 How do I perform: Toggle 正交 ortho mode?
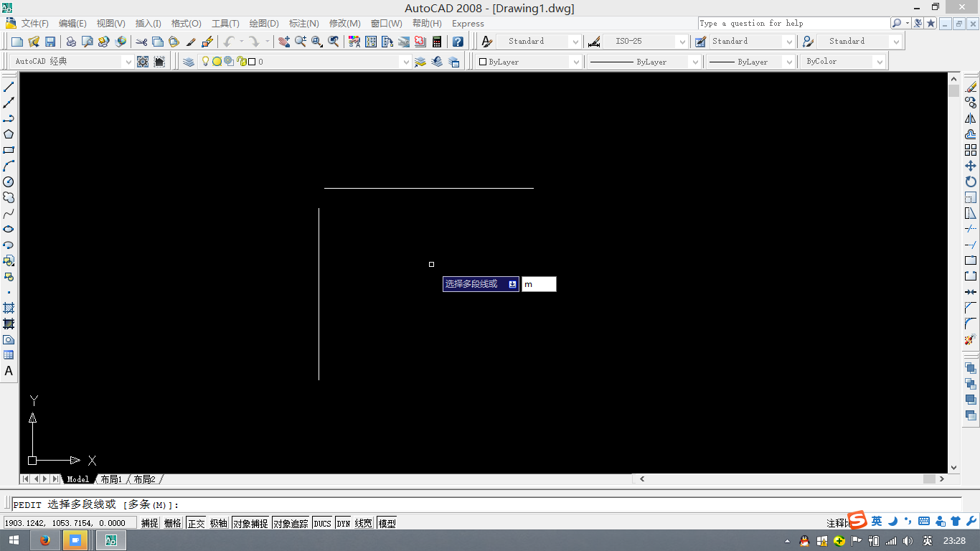point(196,523)
